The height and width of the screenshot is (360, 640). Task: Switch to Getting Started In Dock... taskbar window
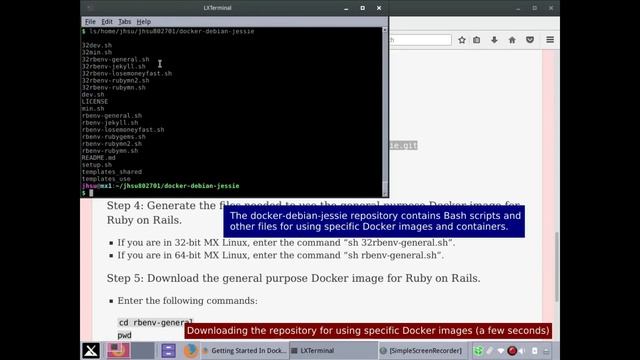244,350
